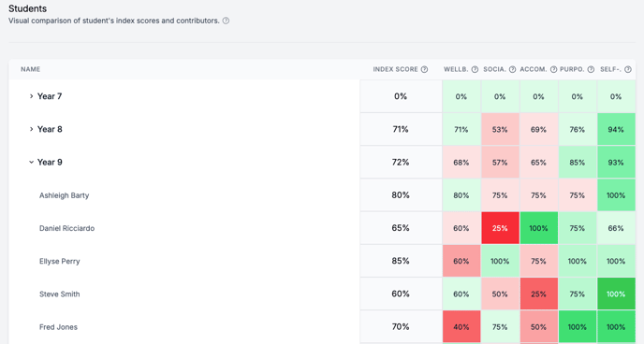Click help icon beside Students description
The width and height of the screenshot is (644, 344).
[x=226, y=21]
